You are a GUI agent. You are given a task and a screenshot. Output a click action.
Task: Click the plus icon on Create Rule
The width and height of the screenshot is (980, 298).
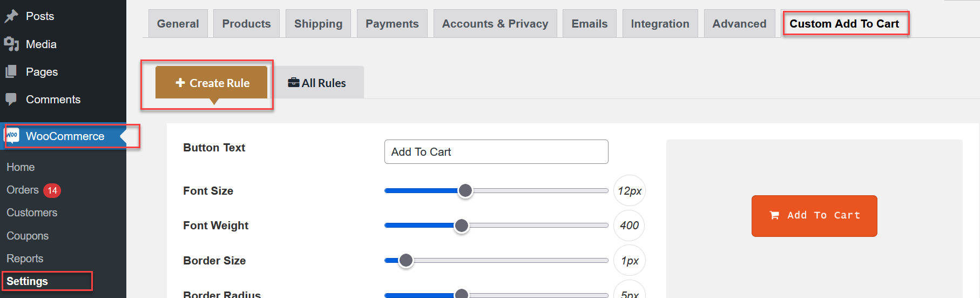tap(180, 83)
